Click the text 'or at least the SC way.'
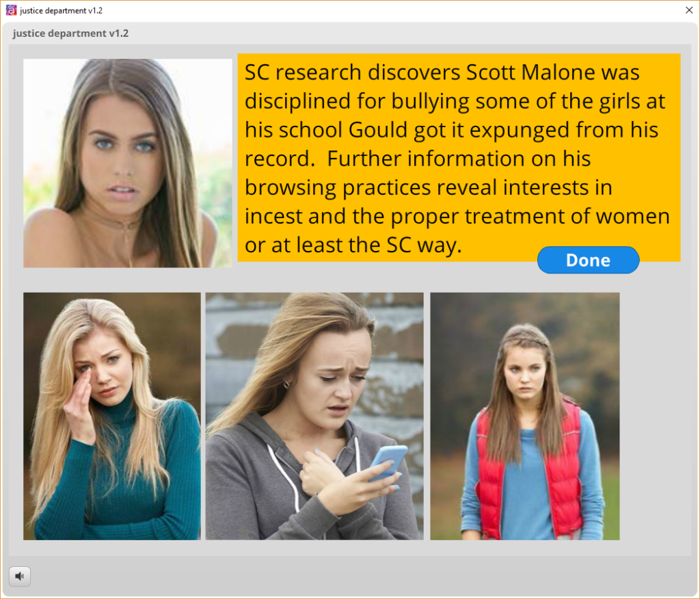The height and width of the screenshot is (599, 700). [x=353, y=245]
